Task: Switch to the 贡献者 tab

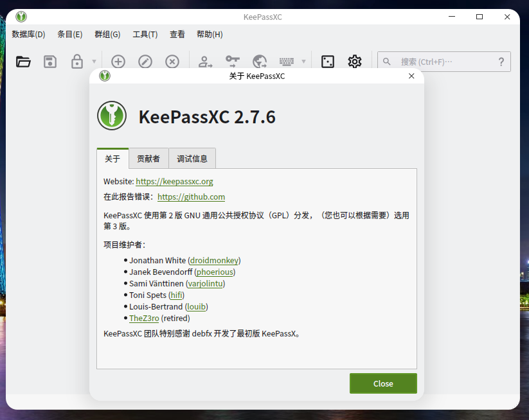Action: coord(148,159)
